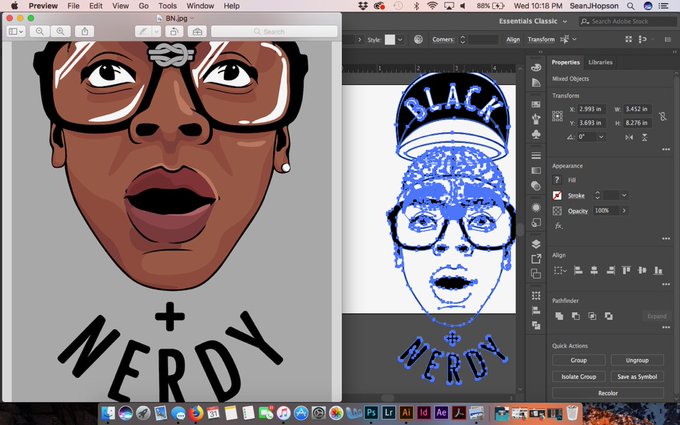The width and height of the screenshot is (680, 425).
Task: Open Stroke panel lines icon
Action: click(x=536, y=155)
